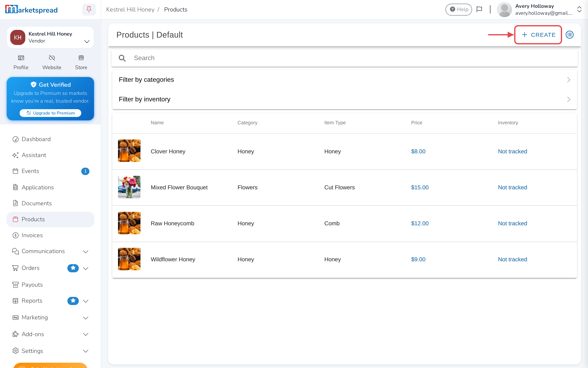This screenshot has width=588, height=368.
Task: Expand the Orders menu chevron
Action: pyautogui.click(x=86, y=268)
